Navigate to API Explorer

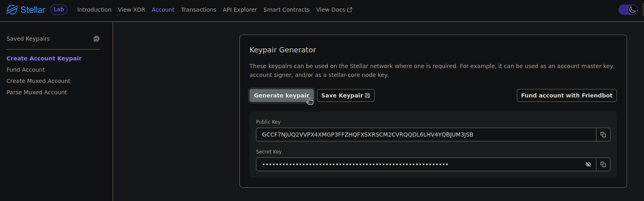(x=239, y=10)
